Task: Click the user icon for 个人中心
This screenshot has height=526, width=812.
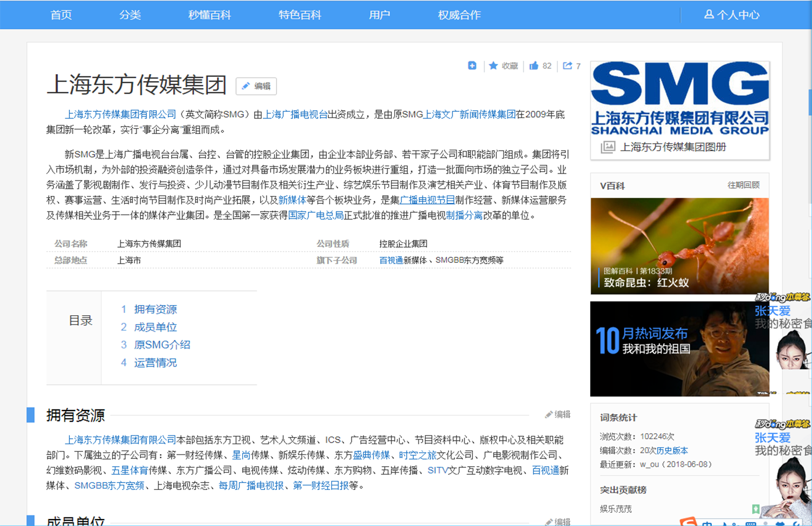Action: (x=709, y=14)
